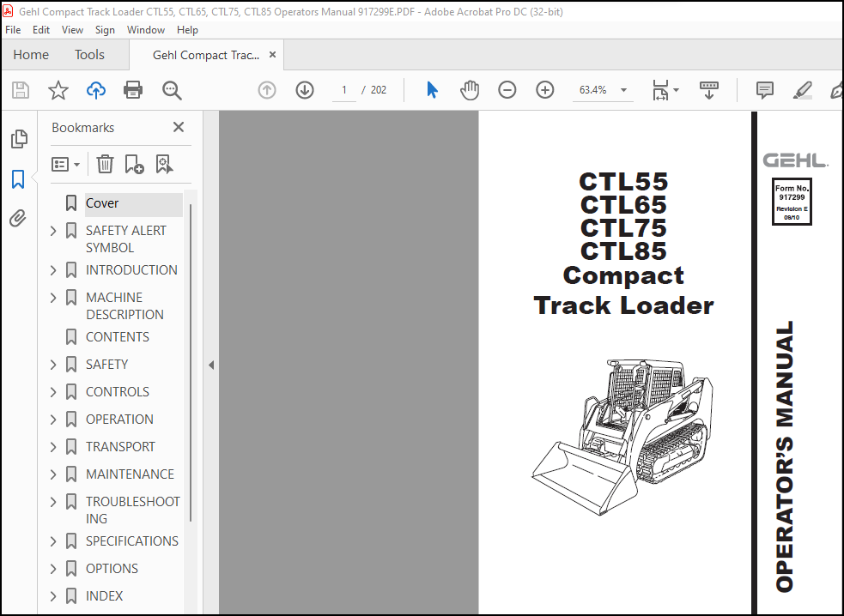
Task: Click the bookmarks panel scrollbar
Action: coord(191,363)
